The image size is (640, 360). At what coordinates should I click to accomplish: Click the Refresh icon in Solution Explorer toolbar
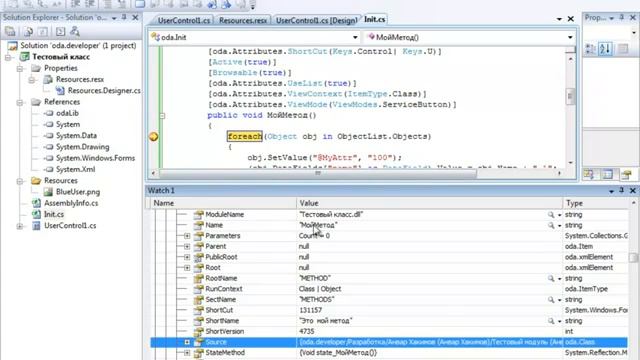[43, 31]
